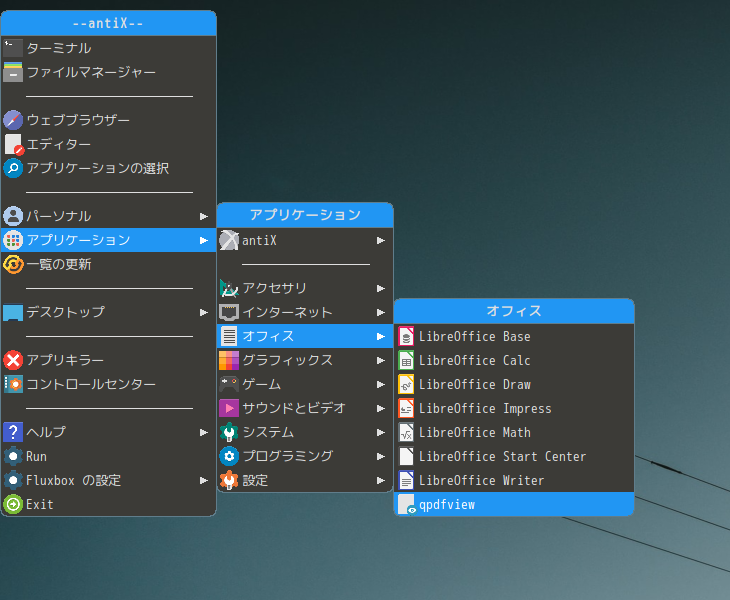Click the accessories icon beside アクセサリ
730x600 pixels.
coord(229,288)
